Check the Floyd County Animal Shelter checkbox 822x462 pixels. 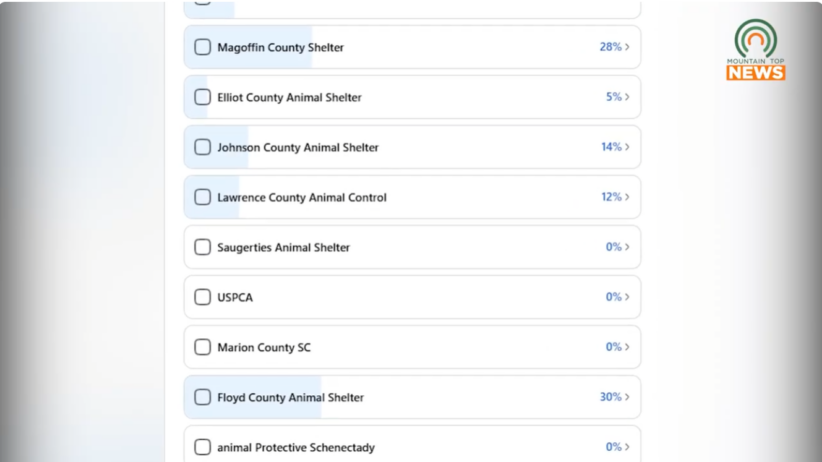click(x=203, y=397)
